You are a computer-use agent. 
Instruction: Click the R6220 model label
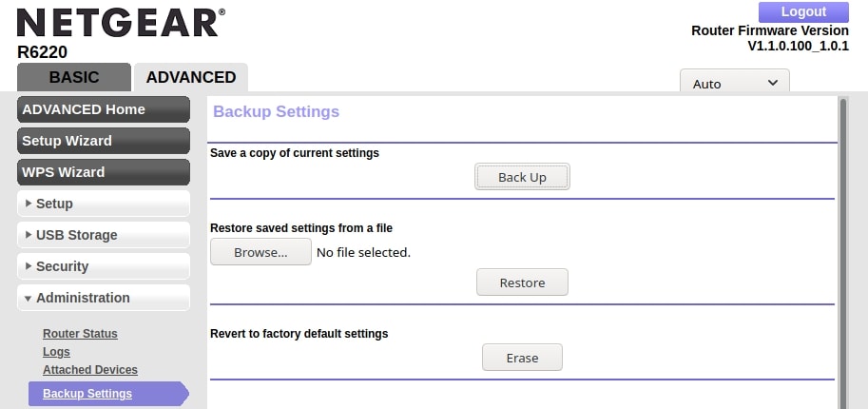point(42,52)
